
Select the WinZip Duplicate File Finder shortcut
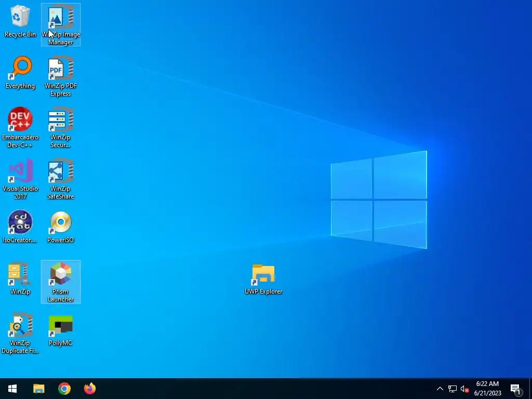(20, 333)
